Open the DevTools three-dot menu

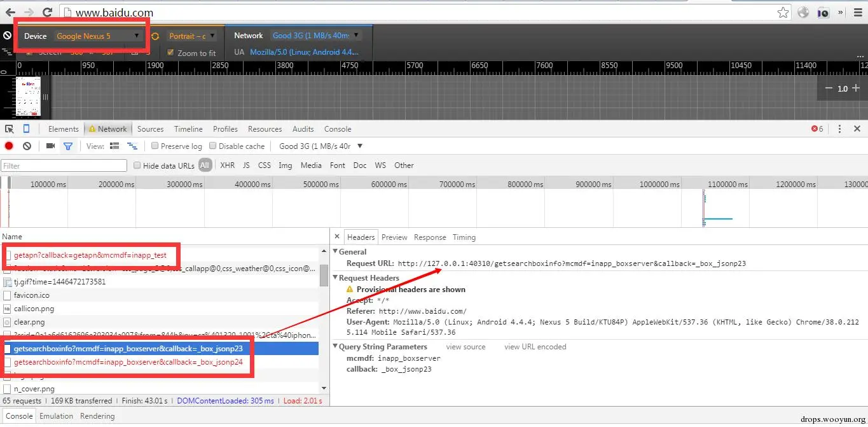click(x=839, y=129)
